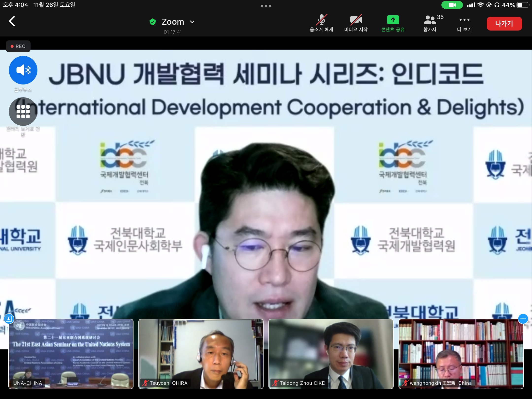This screenshot has height=399, width=532.
Task: Tap the three-dot multitasking handle at top
Action: [266, 6]
